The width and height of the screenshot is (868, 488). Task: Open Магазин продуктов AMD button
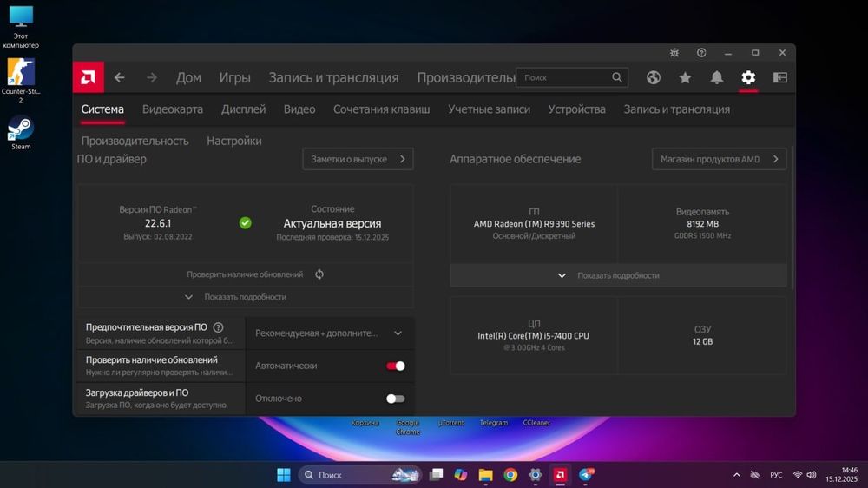click(x=719, y=159)
